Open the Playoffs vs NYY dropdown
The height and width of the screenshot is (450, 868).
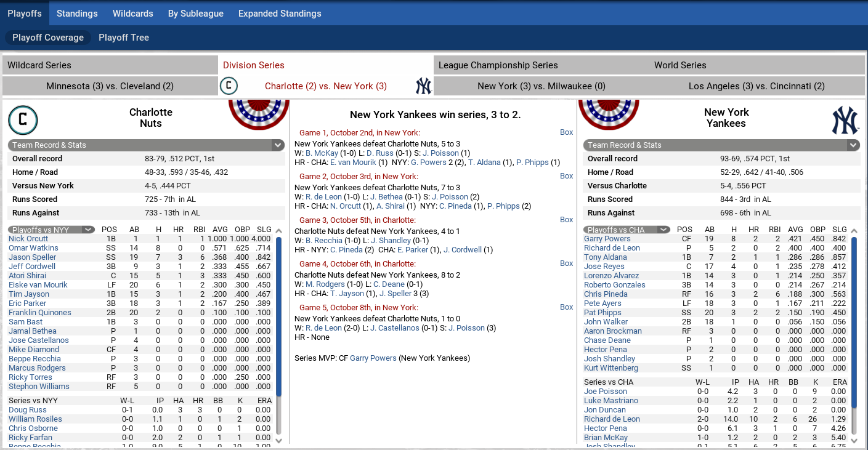[88, 230]
